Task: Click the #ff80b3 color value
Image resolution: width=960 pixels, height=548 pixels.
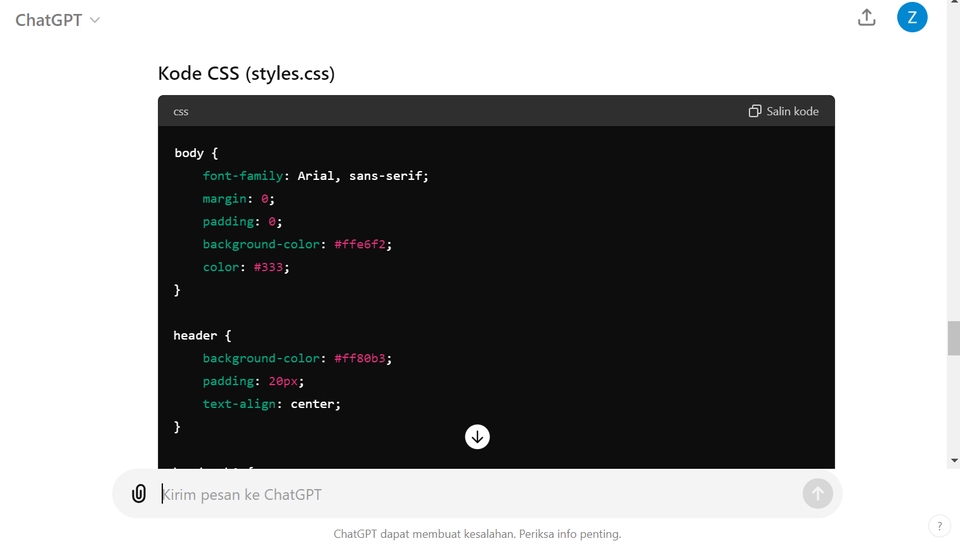Action: (x=360, y=358)
